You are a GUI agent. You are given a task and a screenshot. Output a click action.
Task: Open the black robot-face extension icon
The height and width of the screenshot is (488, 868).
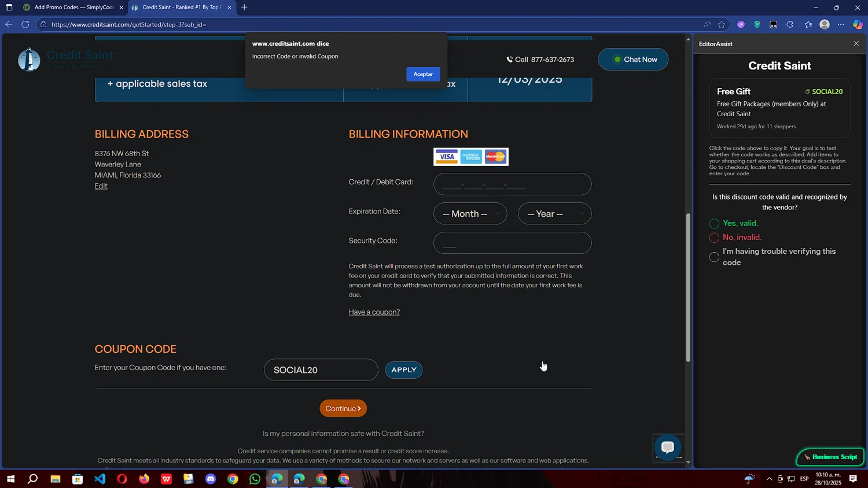[774, 24]
